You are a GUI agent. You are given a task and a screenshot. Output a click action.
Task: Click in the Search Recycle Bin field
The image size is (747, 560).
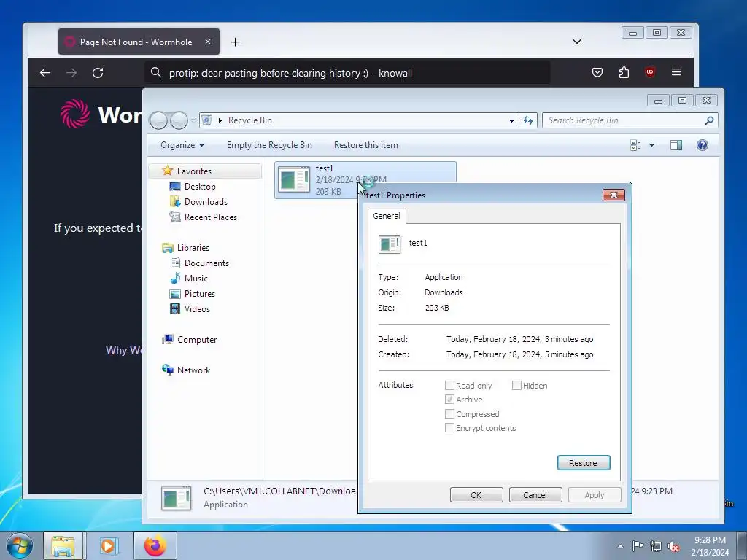tap(630, 120)
